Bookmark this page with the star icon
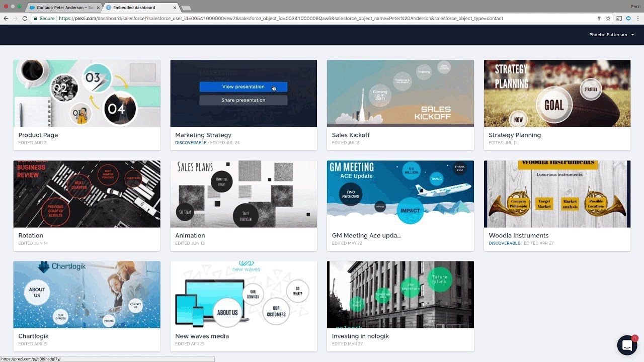Viewport: 644px width, 362px height. (x=608, y=19)
